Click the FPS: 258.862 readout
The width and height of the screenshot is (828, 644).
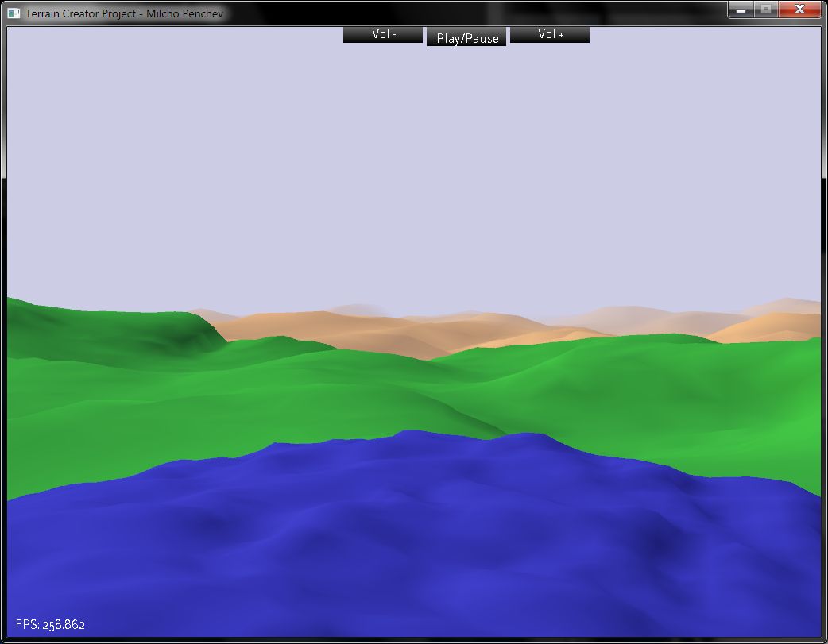pos(50,624)
